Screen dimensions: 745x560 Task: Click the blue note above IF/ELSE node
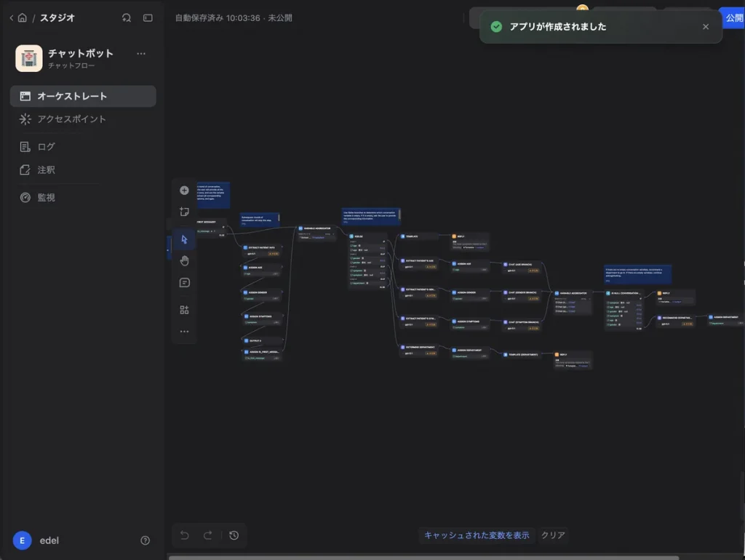[370, 216]
